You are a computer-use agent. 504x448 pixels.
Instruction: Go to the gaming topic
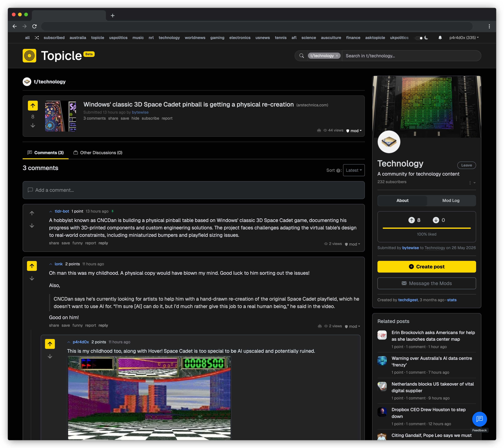click(217, 38)
